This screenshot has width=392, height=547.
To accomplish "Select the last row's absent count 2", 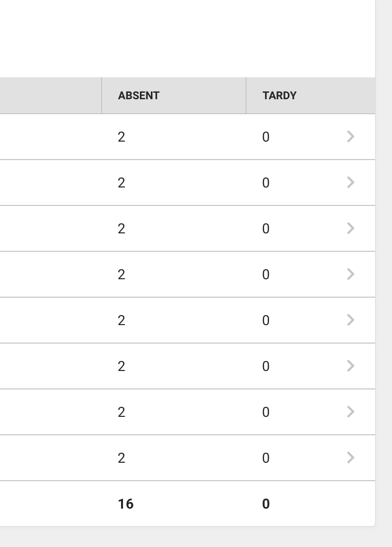I will point(121,458).
